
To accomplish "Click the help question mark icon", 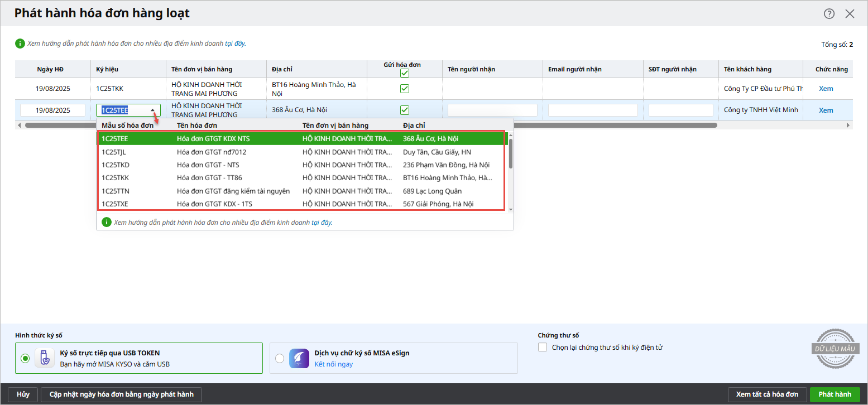I will tap(829, 14).
